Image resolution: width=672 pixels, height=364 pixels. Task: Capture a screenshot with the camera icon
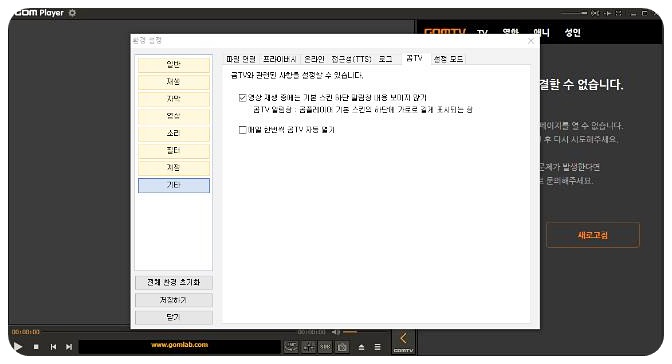(x=342, y=347)
